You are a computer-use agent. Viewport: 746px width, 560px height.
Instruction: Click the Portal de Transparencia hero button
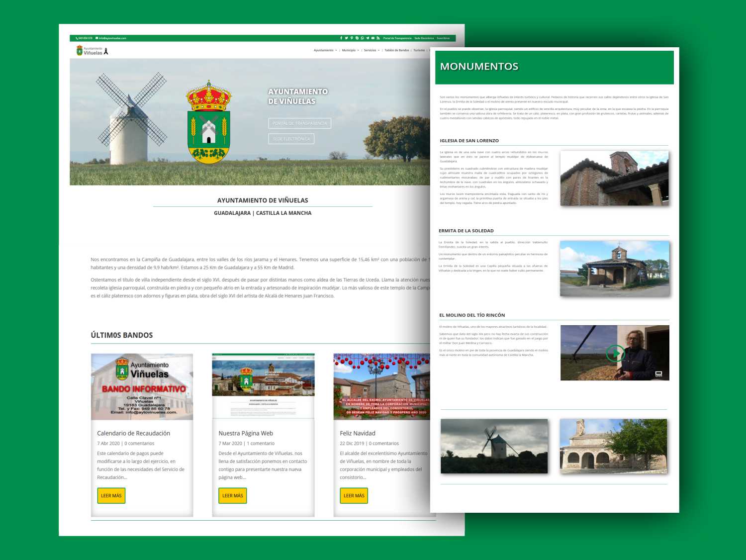tap(299, 123)
